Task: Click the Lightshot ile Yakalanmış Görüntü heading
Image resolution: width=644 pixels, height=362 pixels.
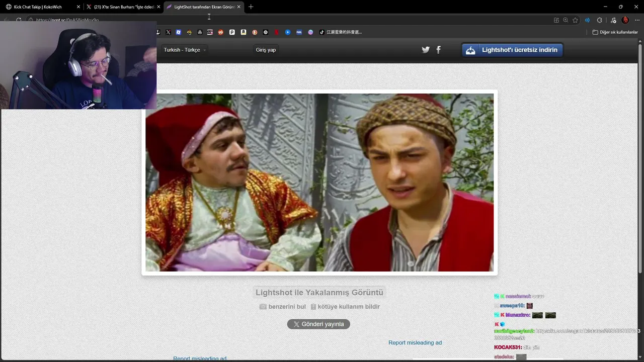Action: [319, 293]
